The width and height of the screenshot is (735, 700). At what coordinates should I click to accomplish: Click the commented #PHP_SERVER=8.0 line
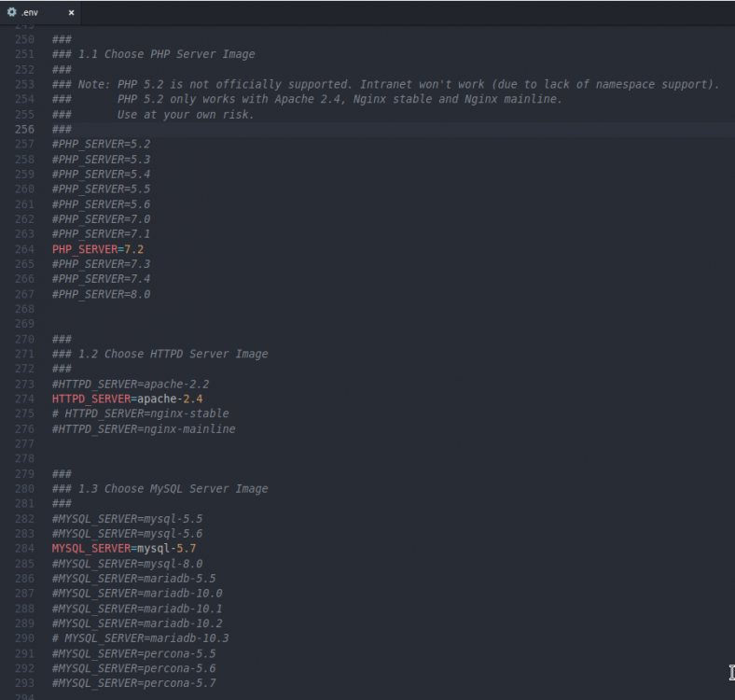coord(101,294)
